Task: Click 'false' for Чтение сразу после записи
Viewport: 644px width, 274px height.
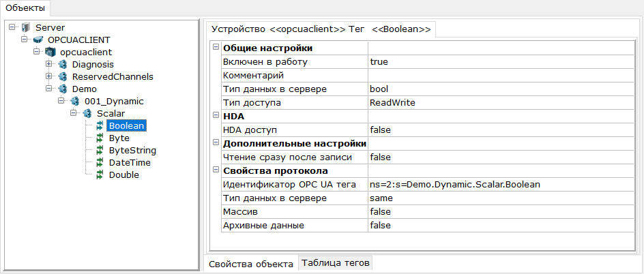Action: point(501,157)
